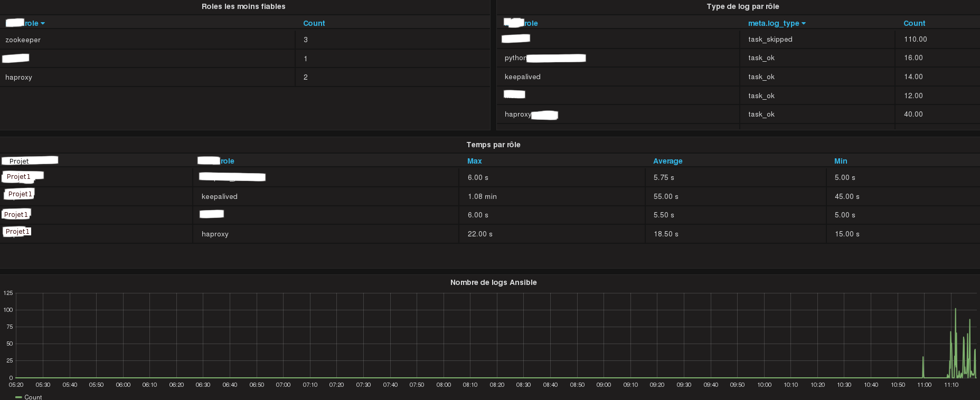Click Count header in Type de log par rôle
The image size is (980, 400).
[x=914, y=23]
